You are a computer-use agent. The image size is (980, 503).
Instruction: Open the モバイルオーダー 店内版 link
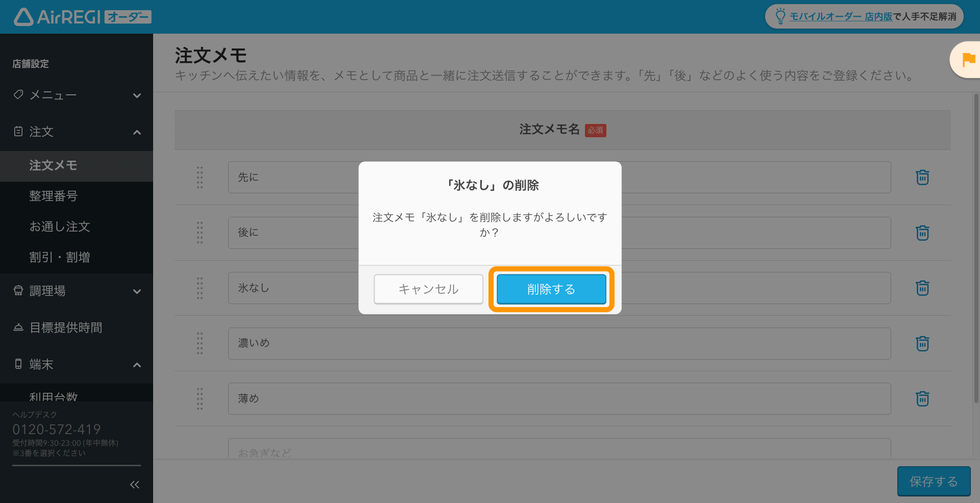tap(841, 17)
